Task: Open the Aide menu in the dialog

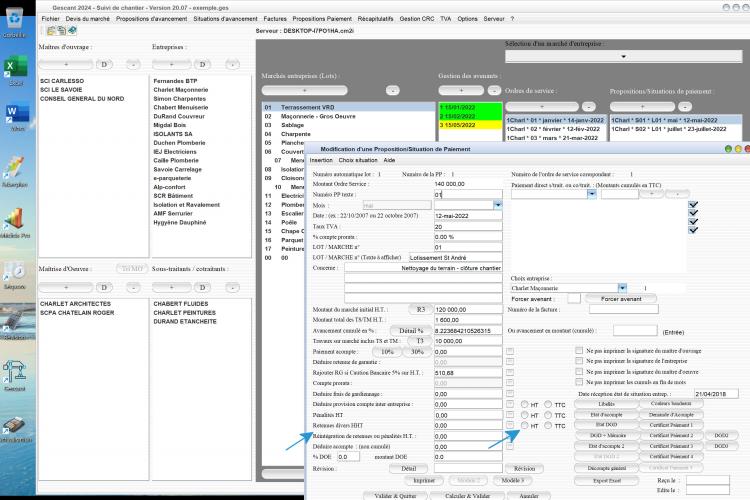Action: tap(389, 160)
